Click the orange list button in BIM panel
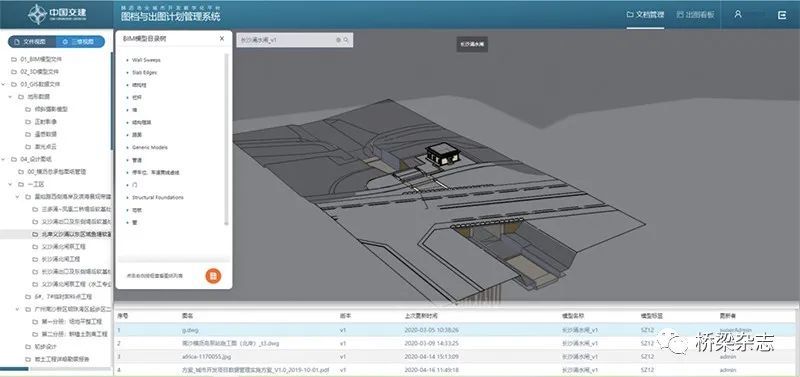This screenshot has height=377, width=800. coord(213,275)
